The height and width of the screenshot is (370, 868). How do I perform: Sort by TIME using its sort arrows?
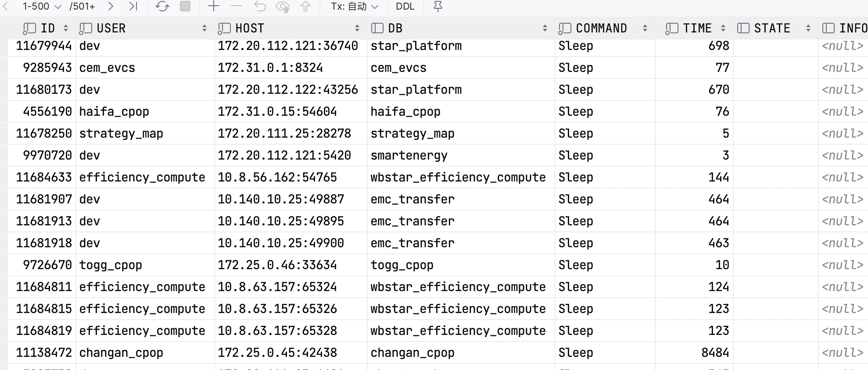pos(723,28)
